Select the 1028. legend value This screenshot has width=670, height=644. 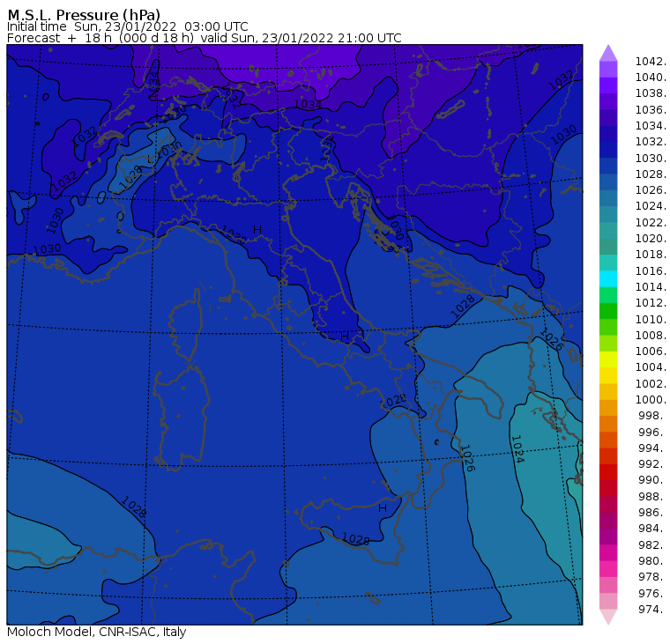pyautogui.click(x=651, y=174)
